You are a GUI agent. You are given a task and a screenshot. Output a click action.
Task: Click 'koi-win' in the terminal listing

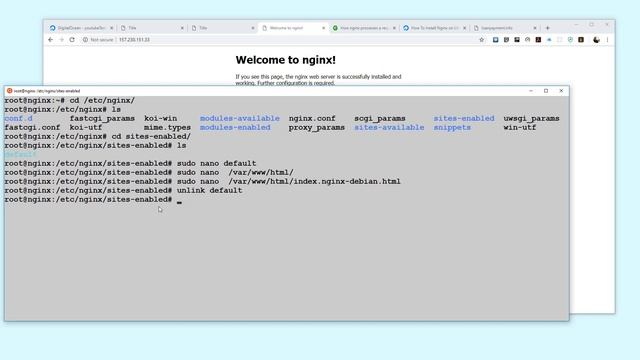point(160,118)
